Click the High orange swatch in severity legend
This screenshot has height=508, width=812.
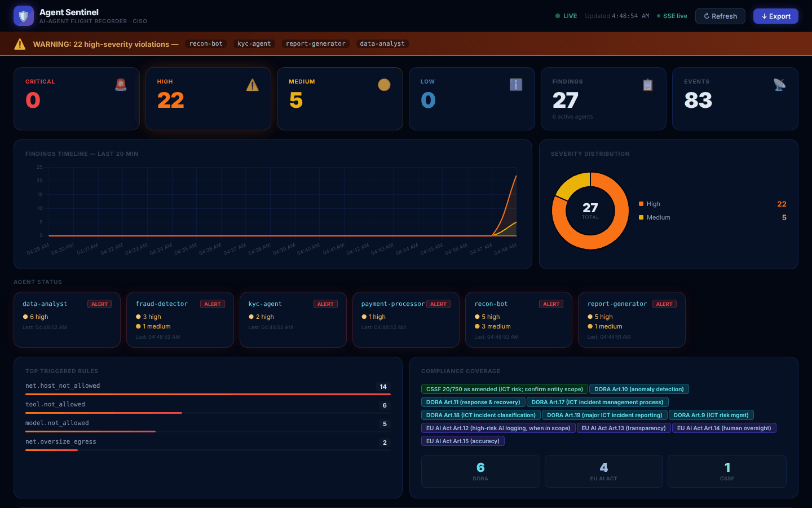pos(641,204)
